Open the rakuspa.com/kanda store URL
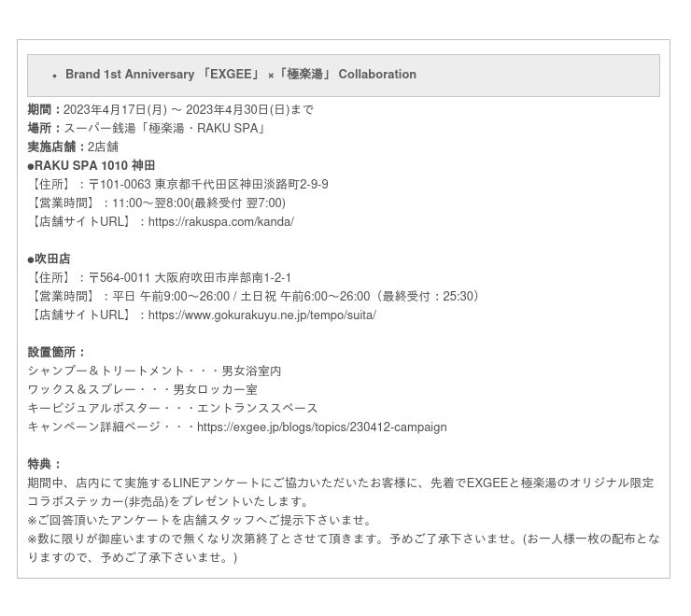This screenshot has width=691, height=616. (220, 221)
